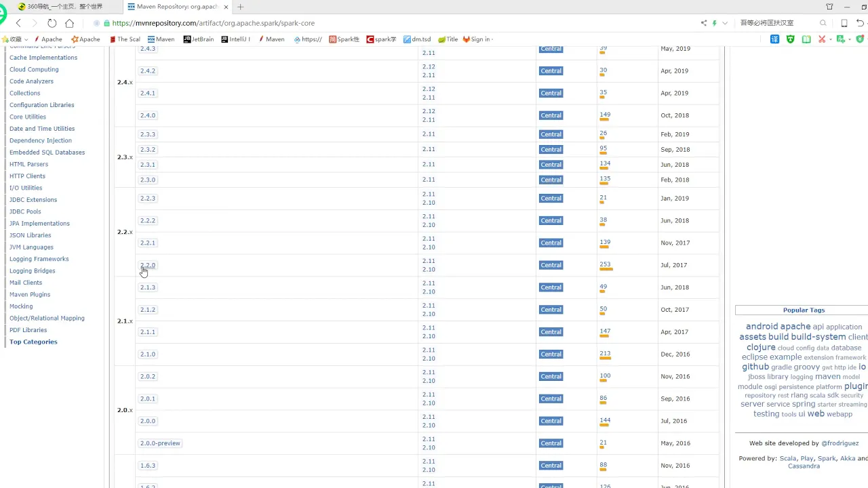Open the Cache Implementations category
This screenshot has height=488, width=868.
point(43,58)
